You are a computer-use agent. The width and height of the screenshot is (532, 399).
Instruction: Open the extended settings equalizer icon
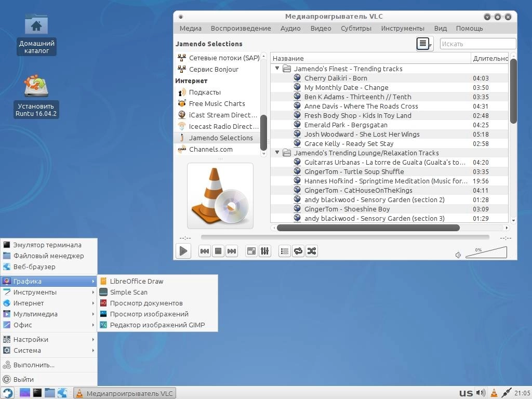point(264,251)
